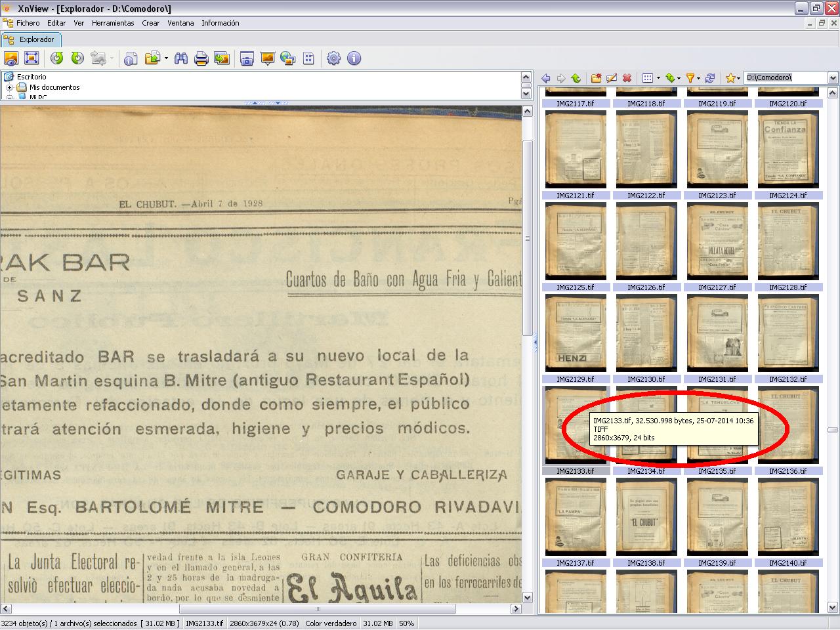
Task: Click the IMG2126.tif file name label
Action: click(x=646, y=287)
